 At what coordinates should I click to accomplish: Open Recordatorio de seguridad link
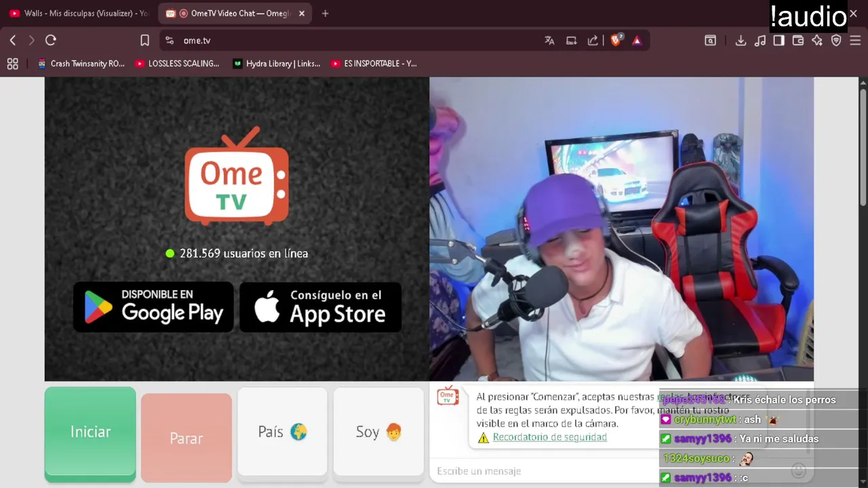549,437
